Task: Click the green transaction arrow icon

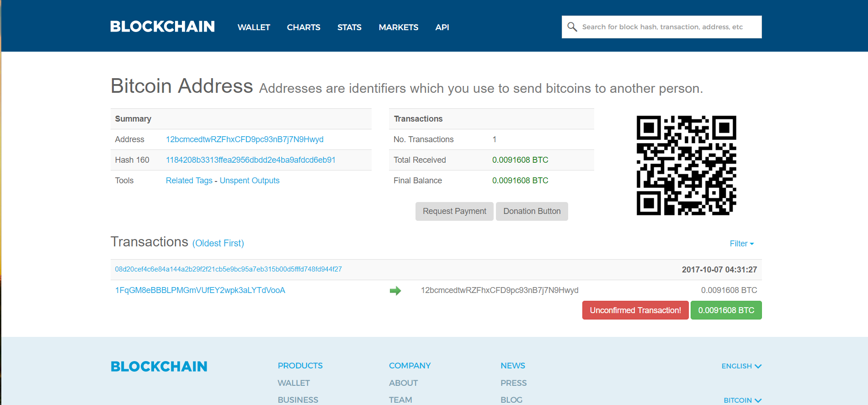Action: point(395,291)
